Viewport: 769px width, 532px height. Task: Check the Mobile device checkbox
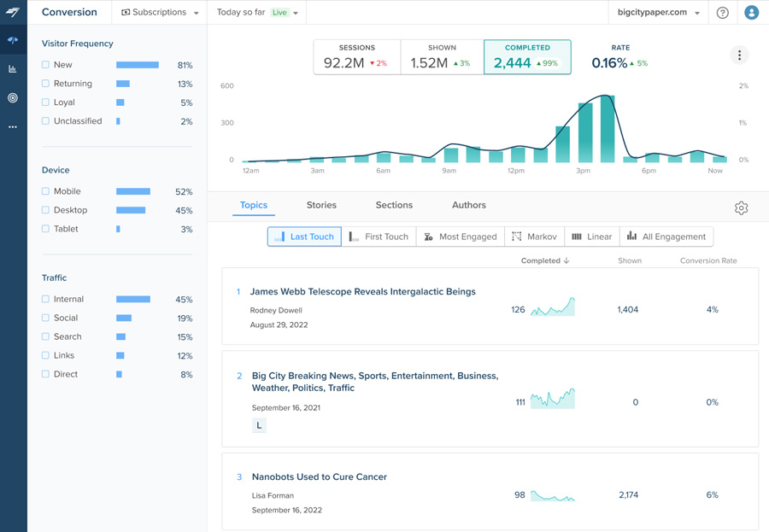pos(45,191)
